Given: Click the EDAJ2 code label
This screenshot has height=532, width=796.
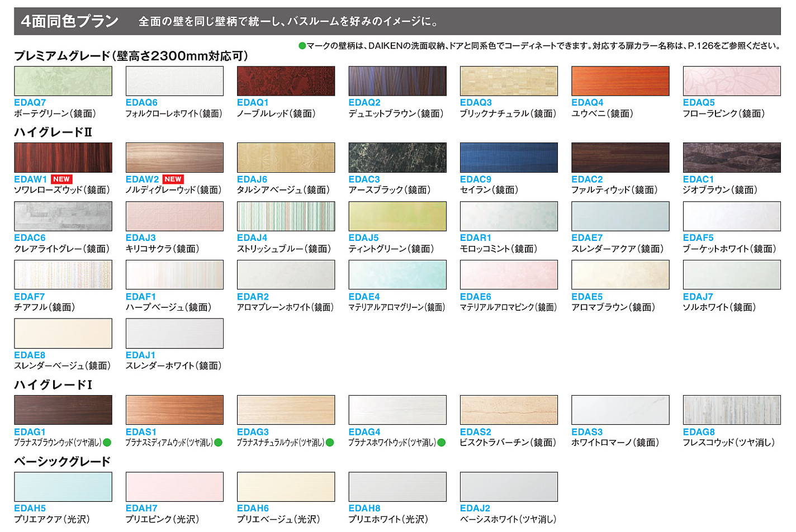Looking at the screenshot, I should [475, 509].
